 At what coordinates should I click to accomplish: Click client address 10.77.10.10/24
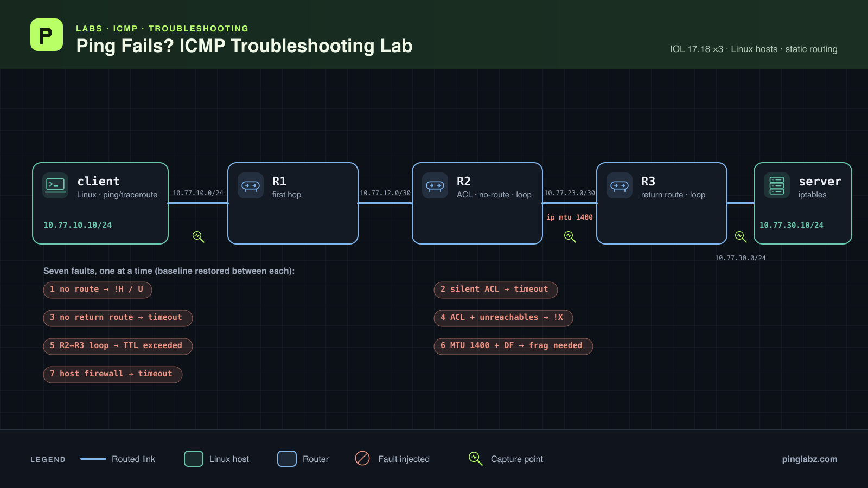pos(78,225)
